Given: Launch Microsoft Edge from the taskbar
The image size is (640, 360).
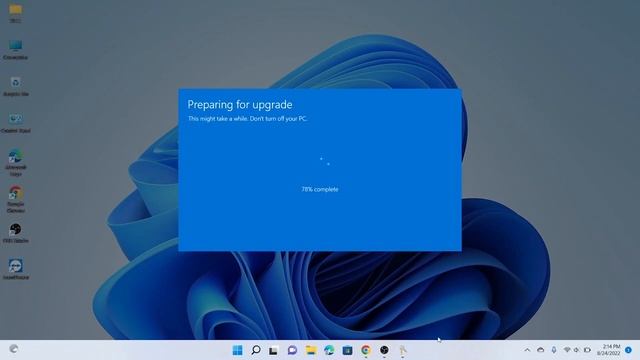Looking at the screenshot, I should point(329,350).
